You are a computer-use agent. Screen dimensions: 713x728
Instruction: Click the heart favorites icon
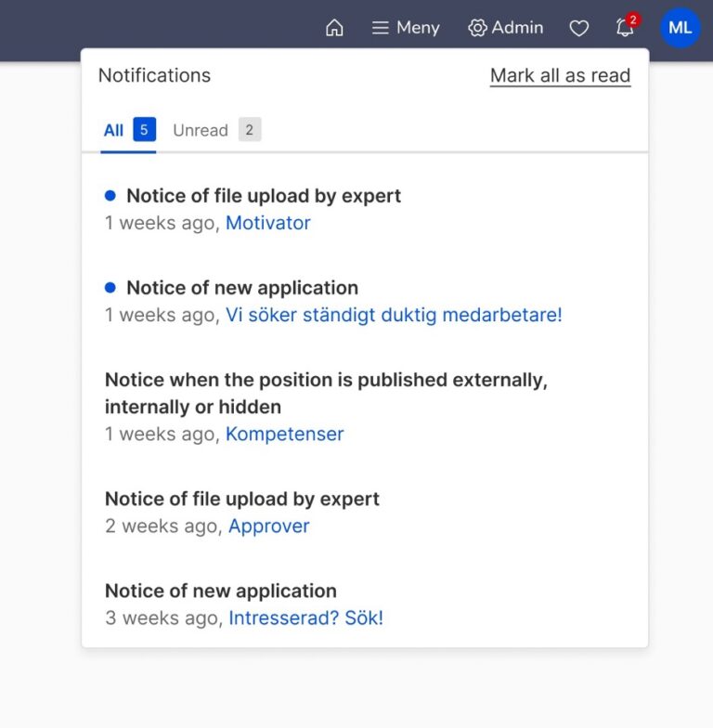(x=579, y=29)
